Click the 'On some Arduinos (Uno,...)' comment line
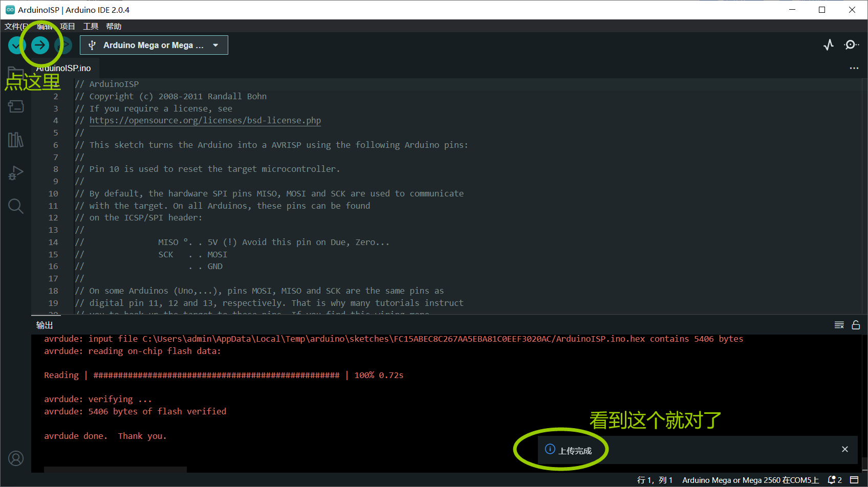Viewport: 868px width, 487px height. tap(259, 291)
